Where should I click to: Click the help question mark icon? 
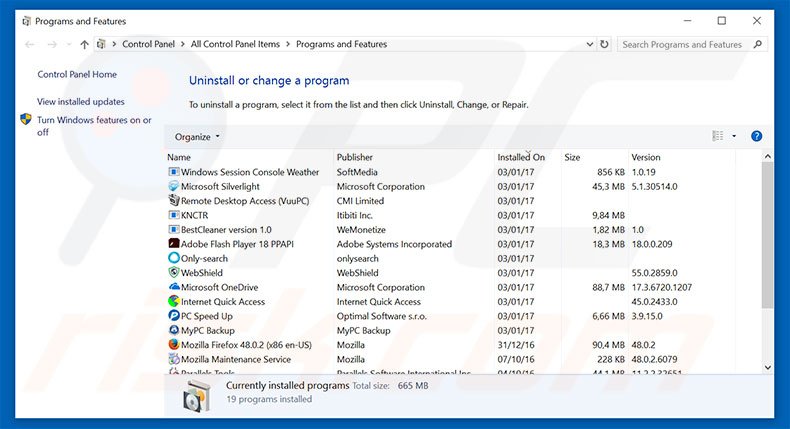click(x=756, y=136)
